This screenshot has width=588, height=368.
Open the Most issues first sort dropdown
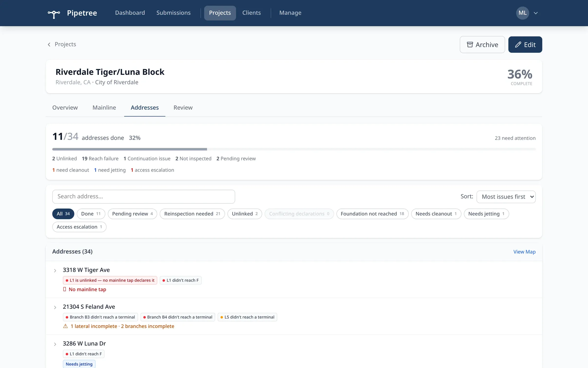(506, 197)
